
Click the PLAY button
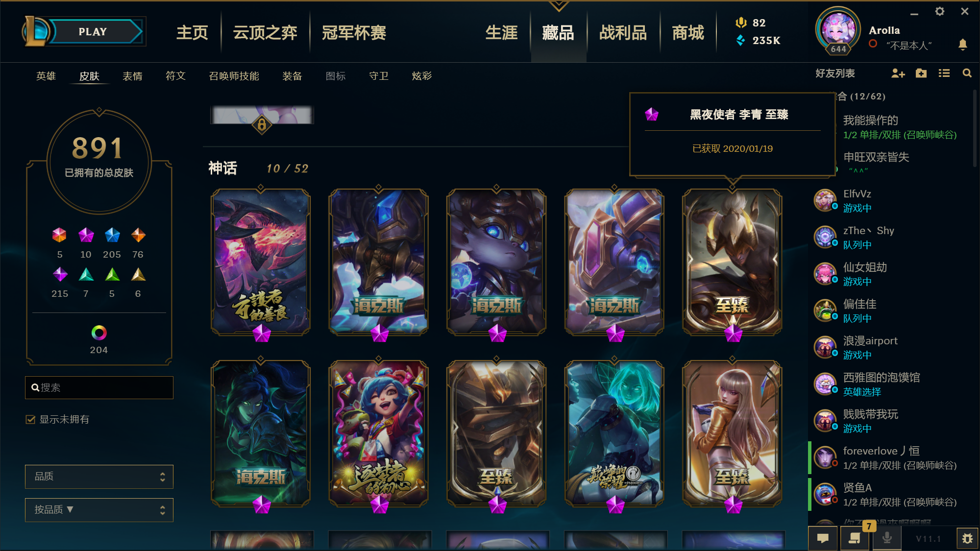[93, 32]
